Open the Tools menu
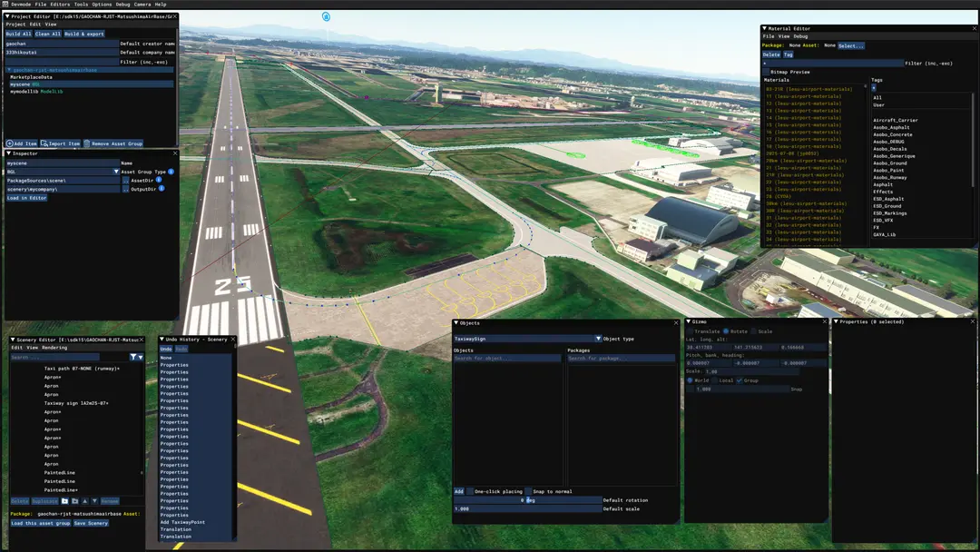This screenshot has height=552, width=980. click(x=82, y=5)
